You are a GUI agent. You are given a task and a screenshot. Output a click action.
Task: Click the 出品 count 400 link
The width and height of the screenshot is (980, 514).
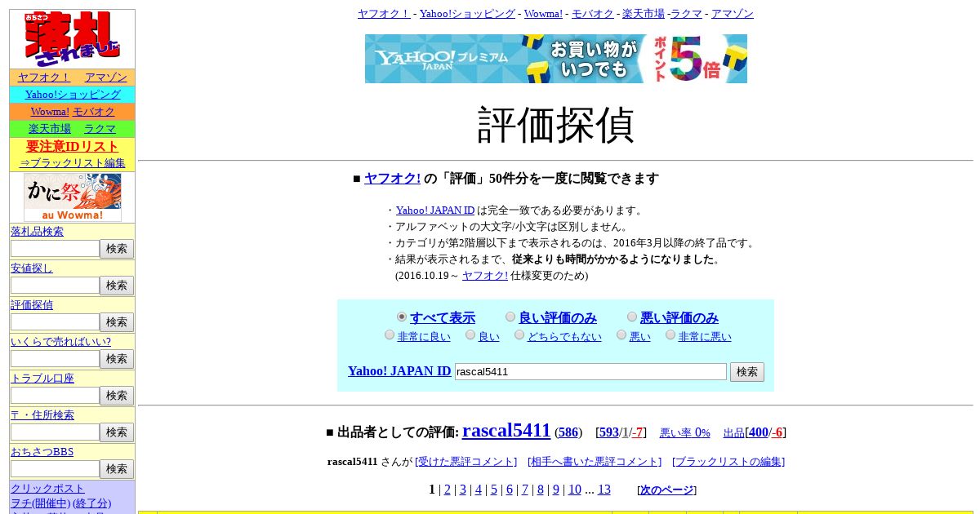759,432
